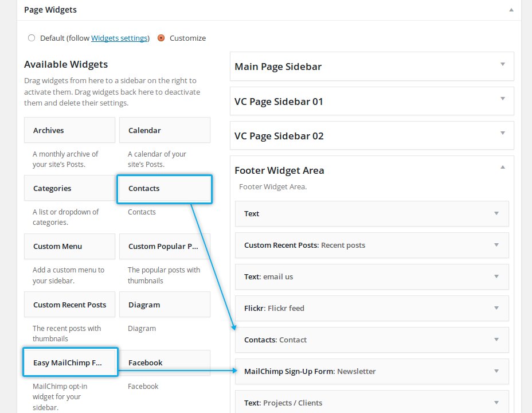Open the Text: Projects / Clients arrow
Screen dimensions: 532x413
point(496,403)
